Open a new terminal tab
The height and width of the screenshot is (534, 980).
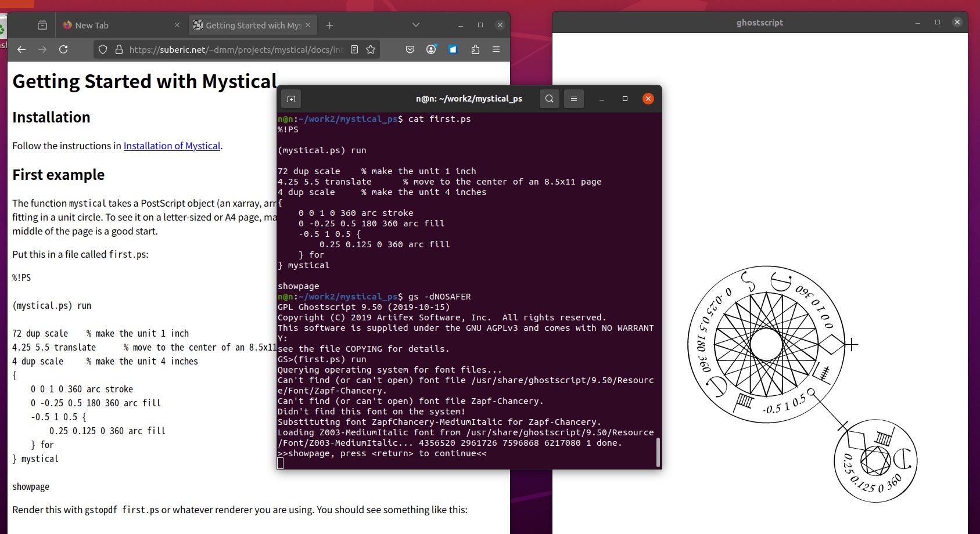(x=292, y=99)
